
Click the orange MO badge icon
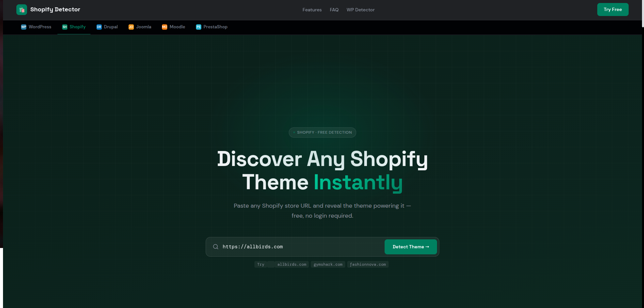coord(165,27)
